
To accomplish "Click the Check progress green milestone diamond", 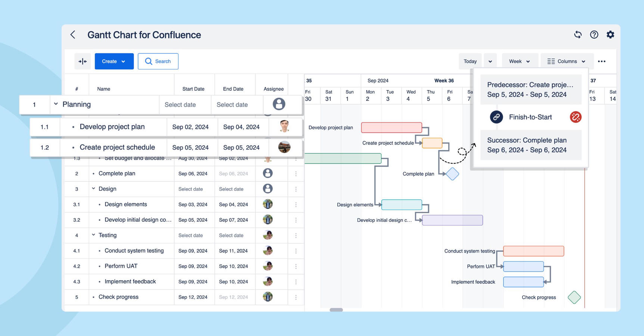I will 574,298.
